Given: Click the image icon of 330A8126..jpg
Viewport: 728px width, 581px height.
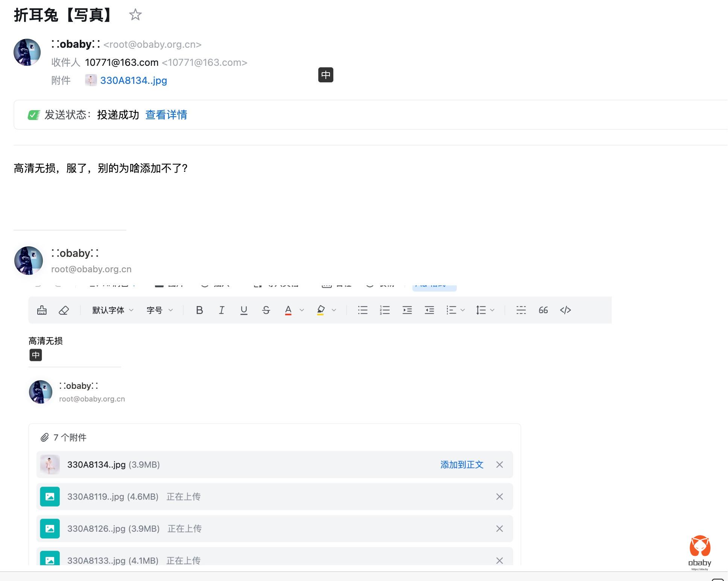Looking at the screenshot, I should pos(50,529).
